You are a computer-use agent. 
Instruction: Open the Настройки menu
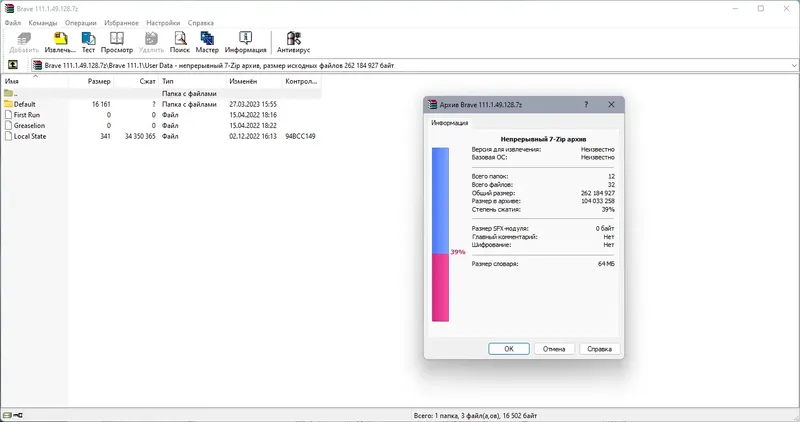pos(163,23)
